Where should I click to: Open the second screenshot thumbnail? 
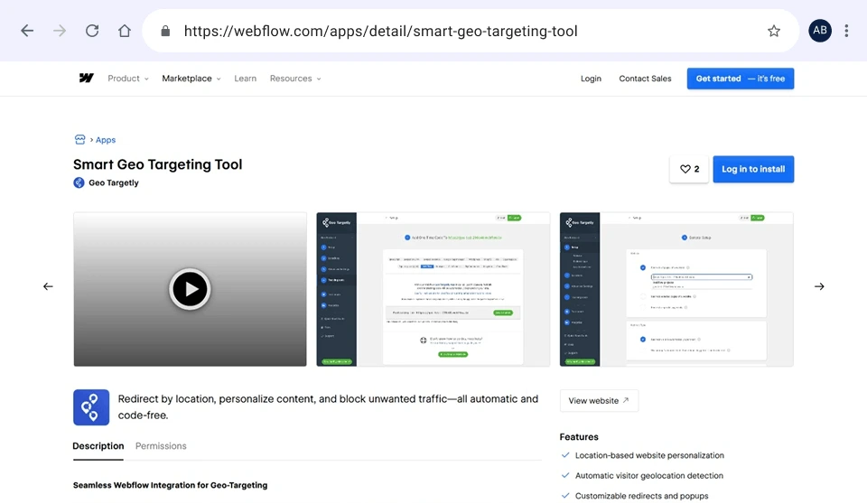[433, 289]
